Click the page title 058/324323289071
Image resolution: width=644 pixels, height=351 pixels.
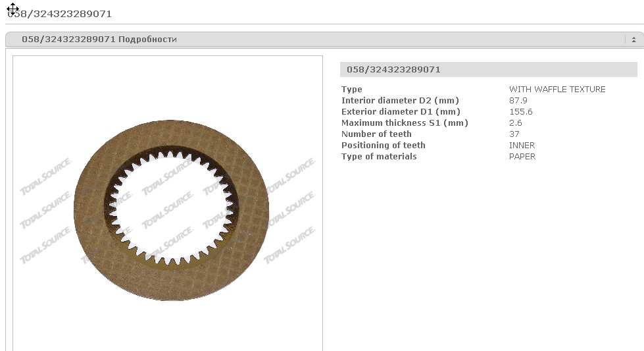(59, 13)
